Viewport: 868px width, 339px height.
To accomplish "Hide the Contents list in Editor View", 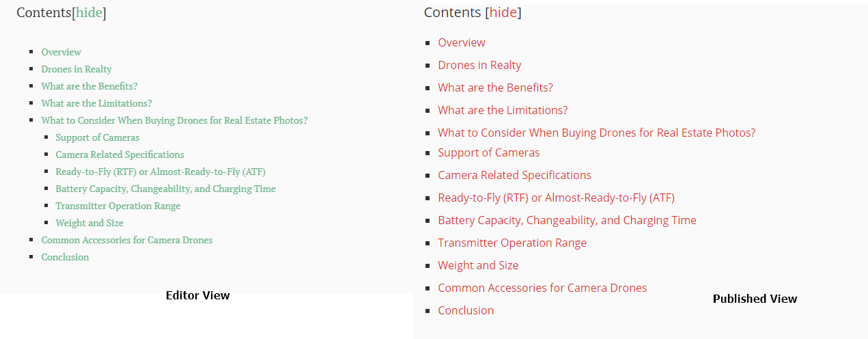I will pyautogui.click(x=89, y=12).
